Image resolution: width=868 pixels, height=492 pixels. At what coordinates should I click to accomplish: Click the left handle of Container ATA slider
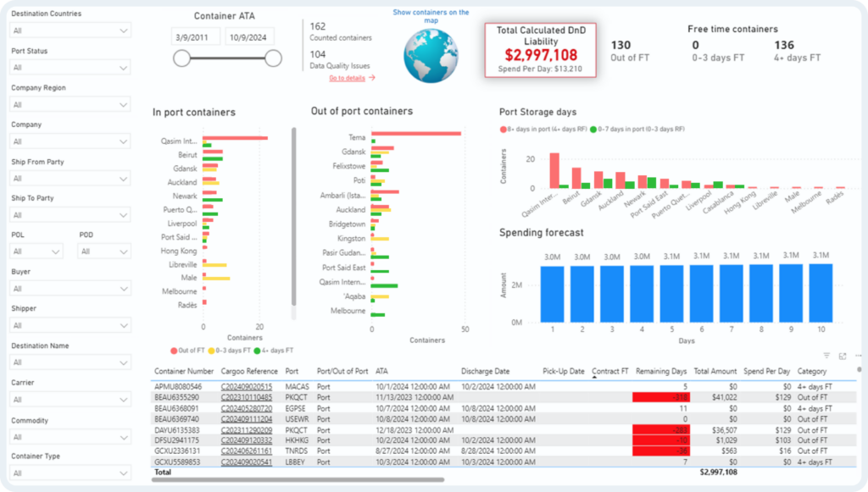(181, 58)
